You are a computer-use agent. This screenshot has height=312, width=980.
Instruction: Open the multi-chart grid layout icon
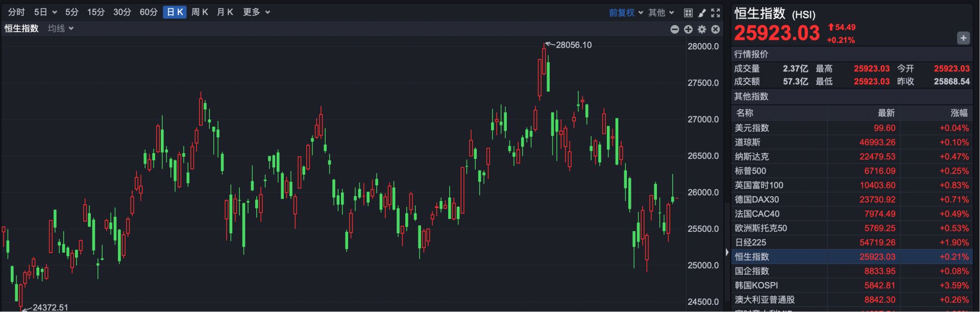(x=688, y=13)
